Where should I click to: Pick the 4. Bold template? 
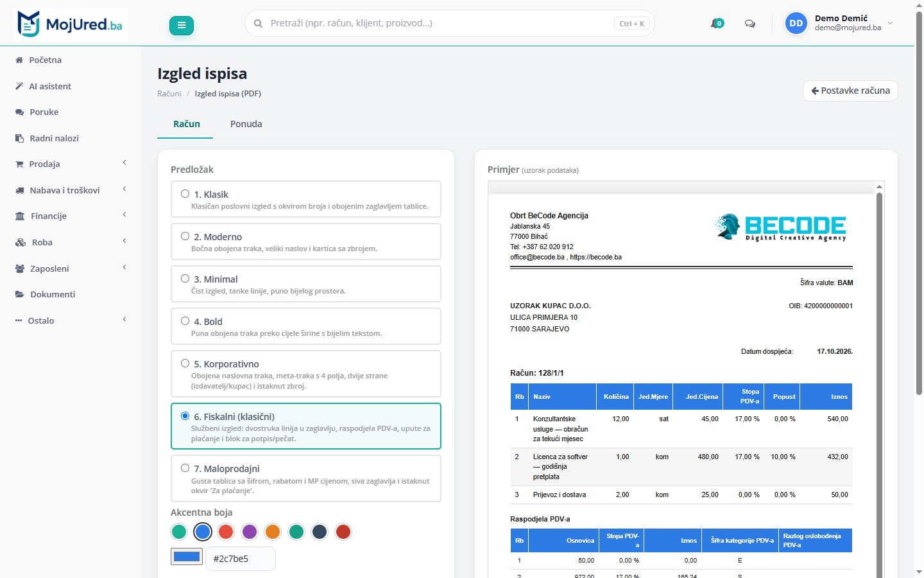pyautogui.click(x=306, y=326)
